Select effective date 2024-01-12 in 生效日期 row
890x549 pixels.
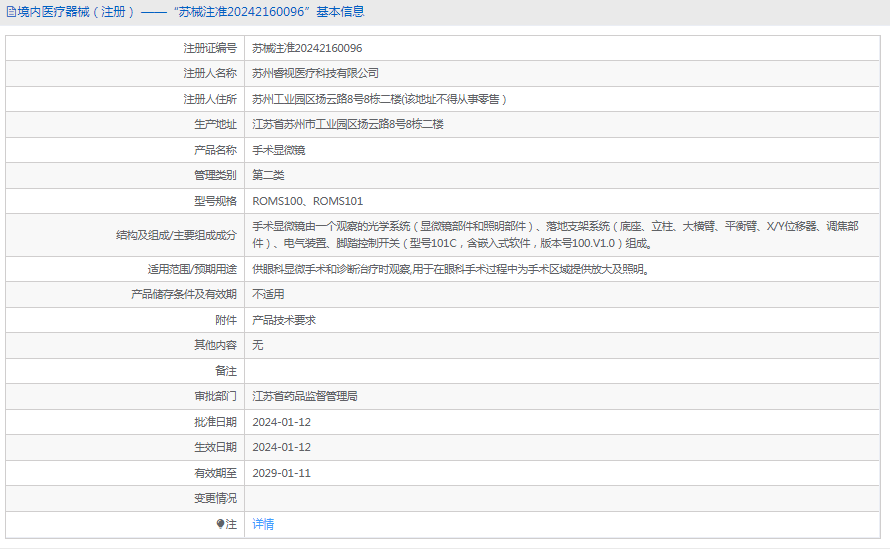click(x=282, y=447)
